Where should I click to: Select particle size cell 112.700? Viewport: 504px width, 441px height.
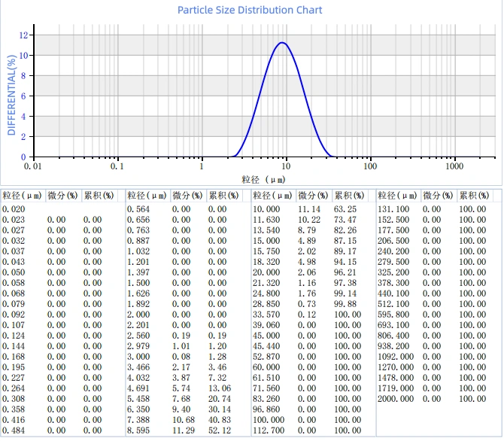pyautogui.click(x=269, y=430)
